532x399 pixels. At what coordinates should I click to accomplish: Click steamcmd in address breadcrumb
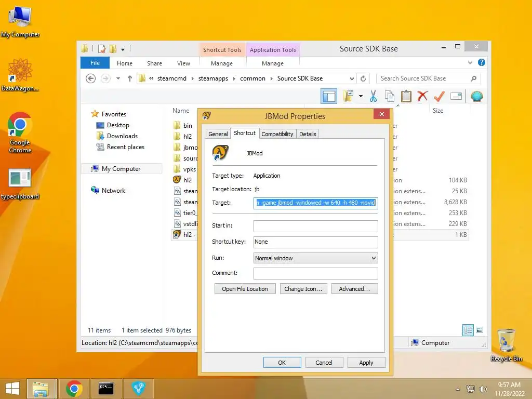(171, 78)
